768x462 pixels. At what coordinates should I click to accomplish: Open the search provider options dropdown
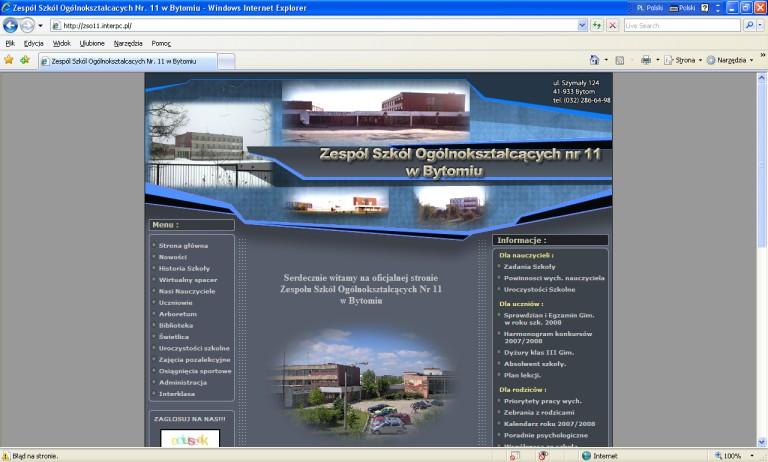tap(760, 25)
